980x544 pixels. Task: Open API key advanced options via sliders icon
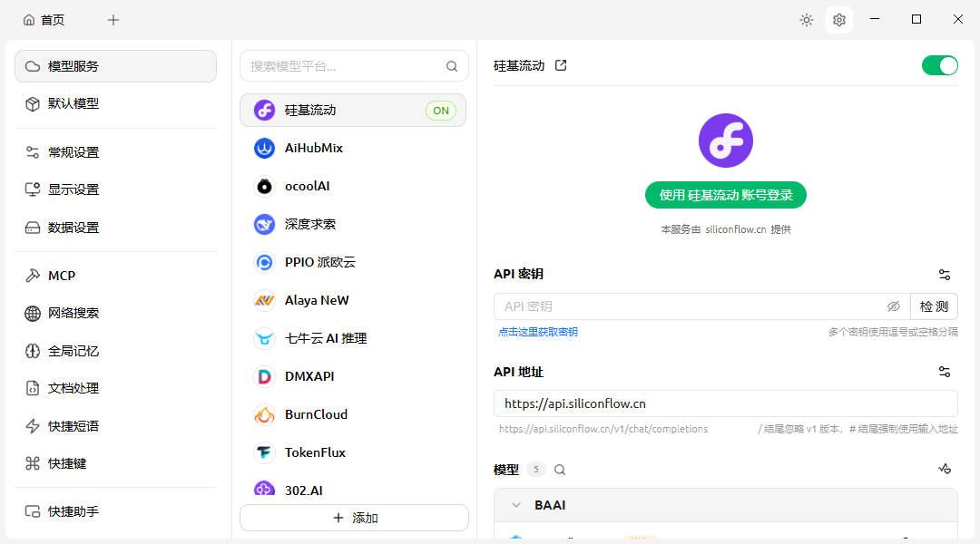(945, 275)
